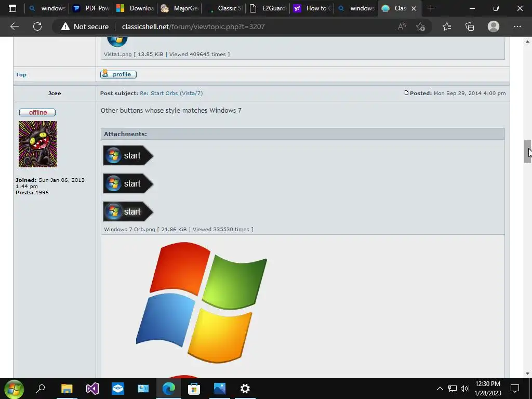The image size is (532, 399).
Task: Open Edge Settings and more menu
Action: [517, 26]
